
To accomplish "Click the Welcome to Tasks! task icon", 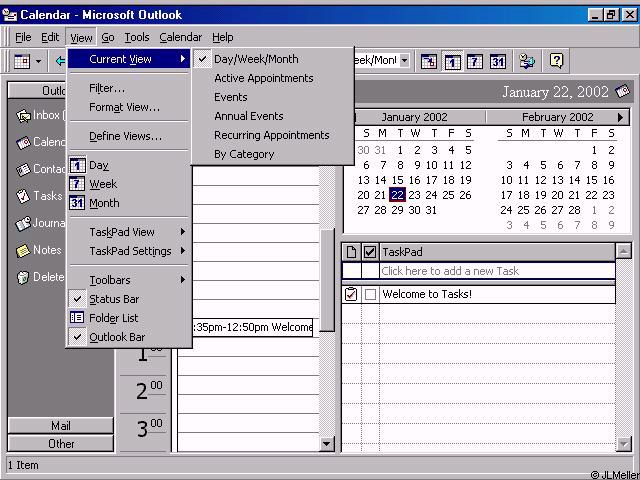I will (x=351, y=294).
